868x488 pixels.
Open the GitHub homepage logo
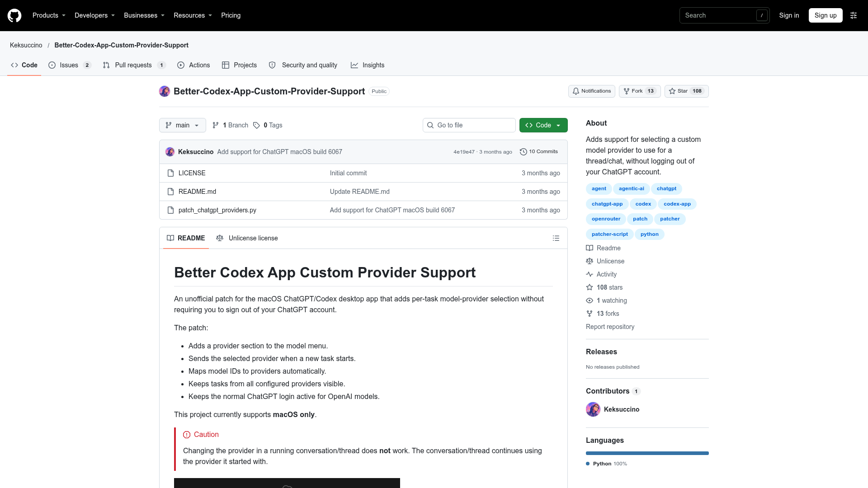pos(14,15)
